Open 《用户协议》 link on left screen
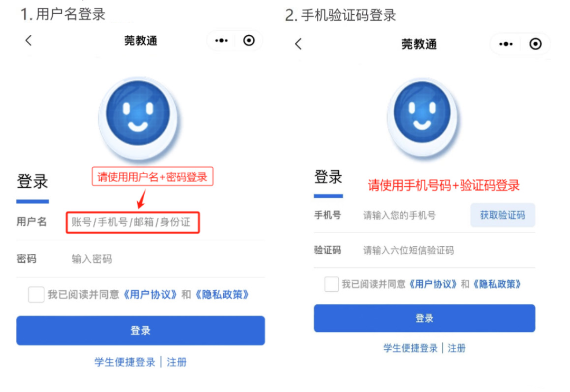Viewport: 570px width, 392px height. pyautogui.click(x=150, y=294)
